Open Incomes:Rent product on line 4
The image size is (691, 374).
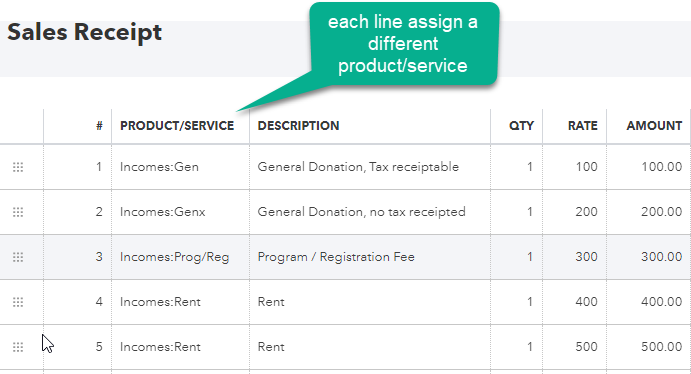point(180,302)
